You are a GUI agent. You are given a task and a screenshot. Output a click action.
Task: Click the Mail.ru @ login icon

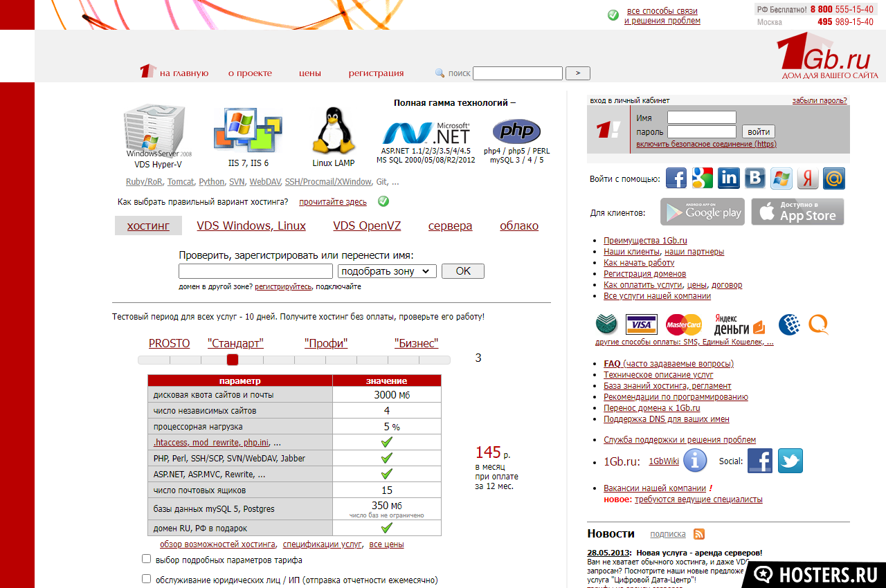[834, 178]
